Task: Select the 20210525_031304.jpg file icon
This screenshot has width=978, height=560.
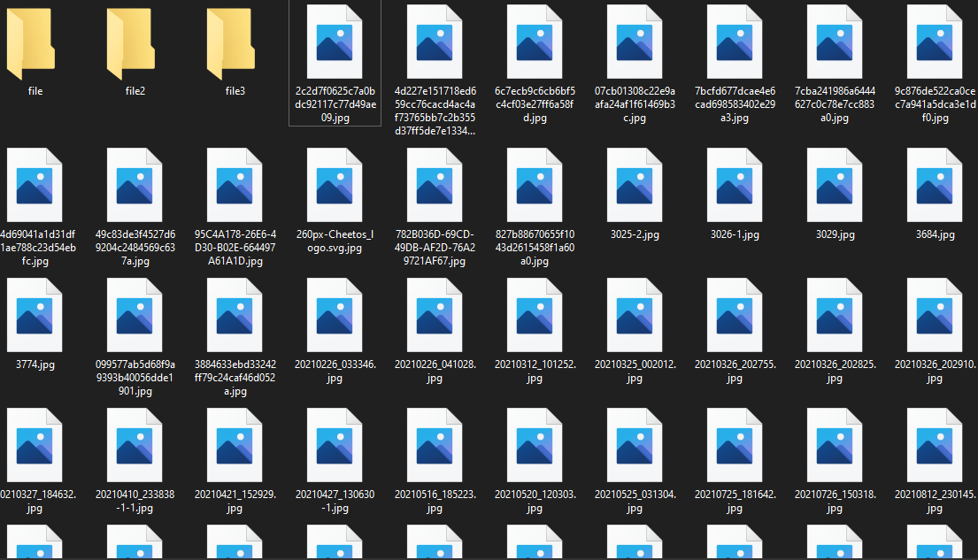Action: (x=635, y=445)
